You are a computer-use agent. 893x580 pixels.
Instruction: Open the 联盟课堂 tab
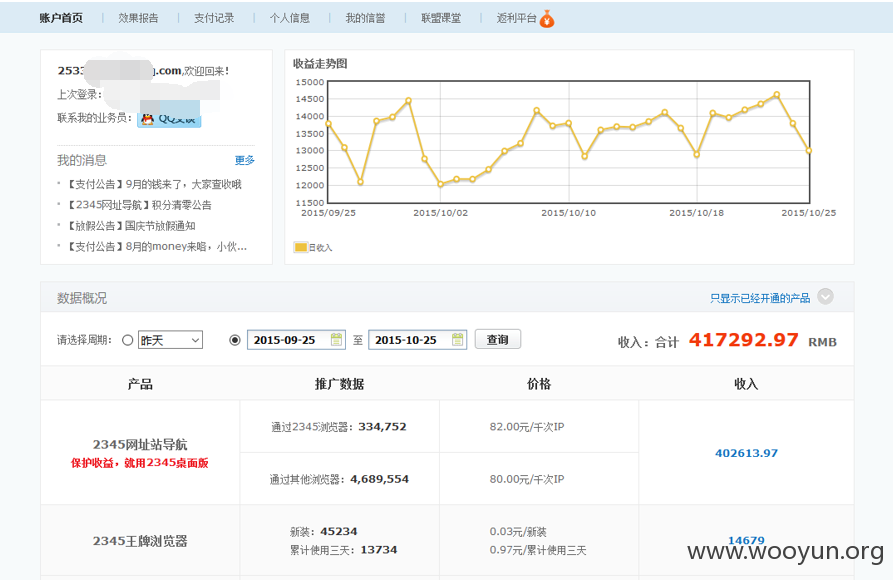[x=441, y=18]
